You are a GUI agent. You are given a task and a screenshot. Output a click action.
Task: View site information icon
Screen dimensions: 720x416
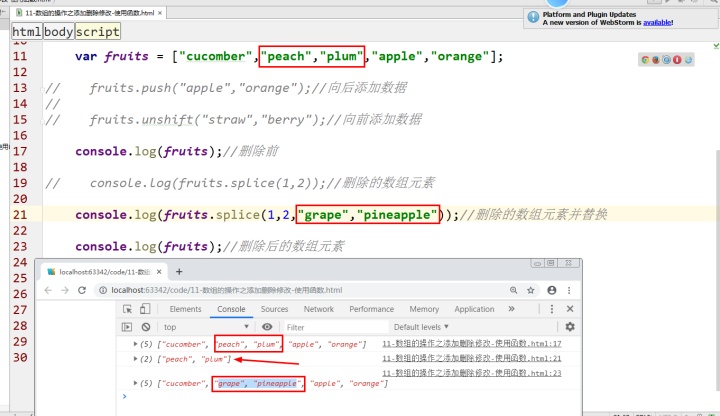click(103, 290)
